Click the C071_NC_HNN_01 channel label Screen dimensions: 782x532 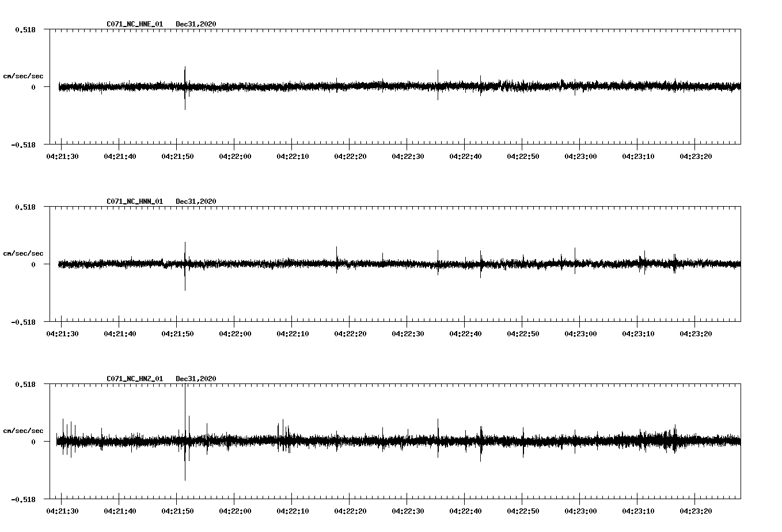tap(134, 202)
